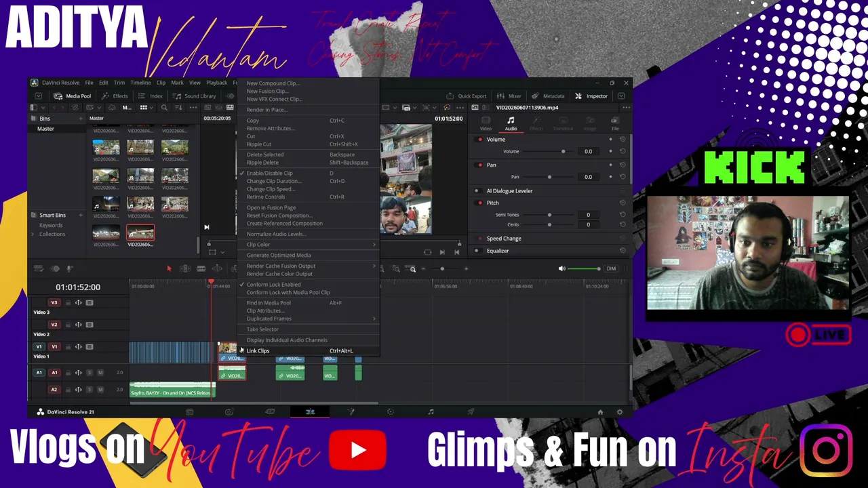Select the highlighted media pool clip thumbnail
868x488 pixels.
coord(140,233)
